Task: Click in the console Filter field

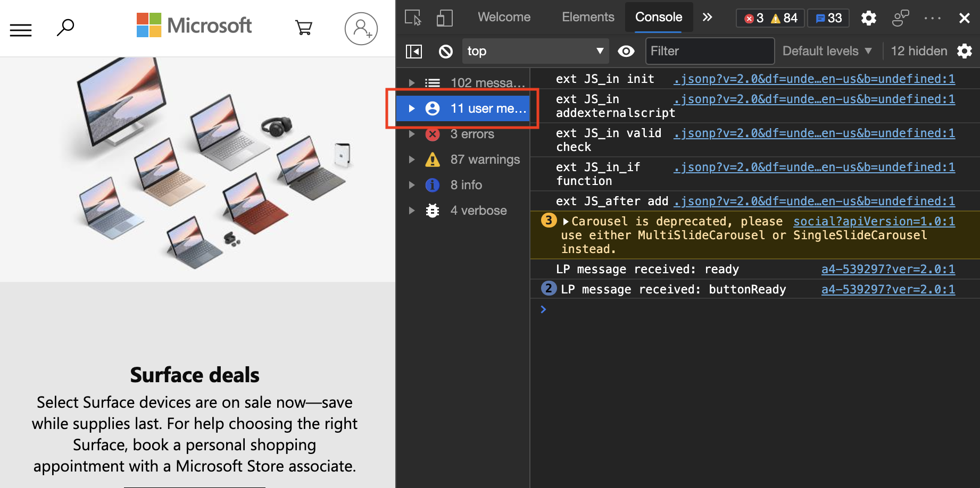Action: coord(710,51)
